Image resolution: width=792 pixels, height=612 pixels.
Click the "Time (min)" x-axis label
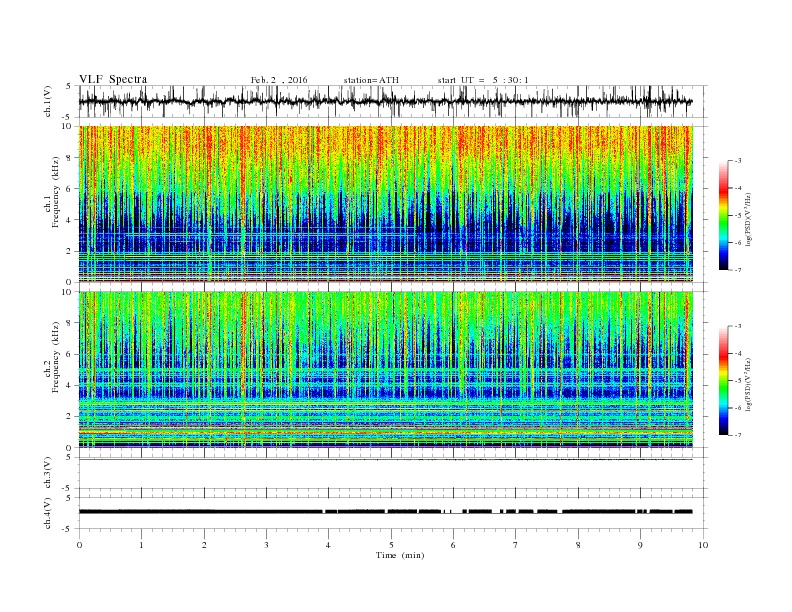coord(400,555)
